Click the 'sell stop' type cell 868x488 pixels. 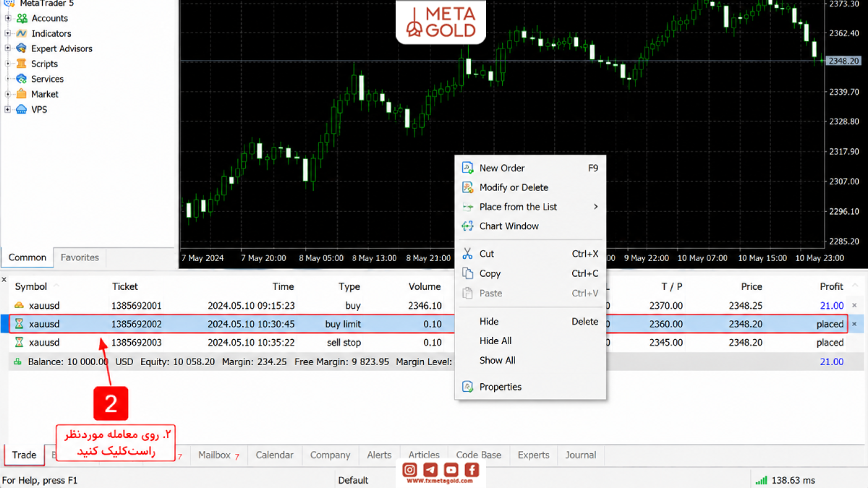point(343,343)
